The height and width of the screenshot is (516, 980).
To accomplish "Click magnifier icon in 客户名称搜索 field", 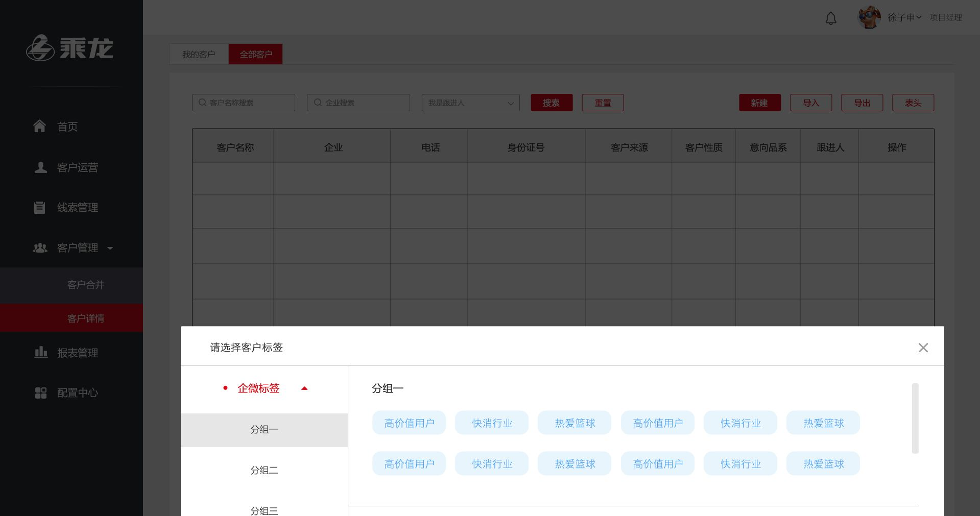I will 203,103.
